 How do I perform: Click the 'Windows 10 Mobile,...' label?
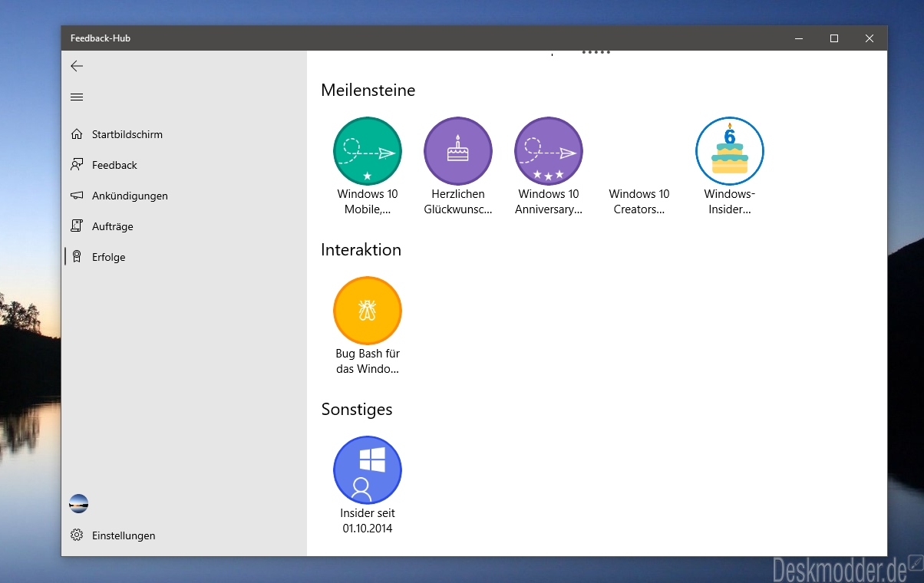(x=368, y=202)
